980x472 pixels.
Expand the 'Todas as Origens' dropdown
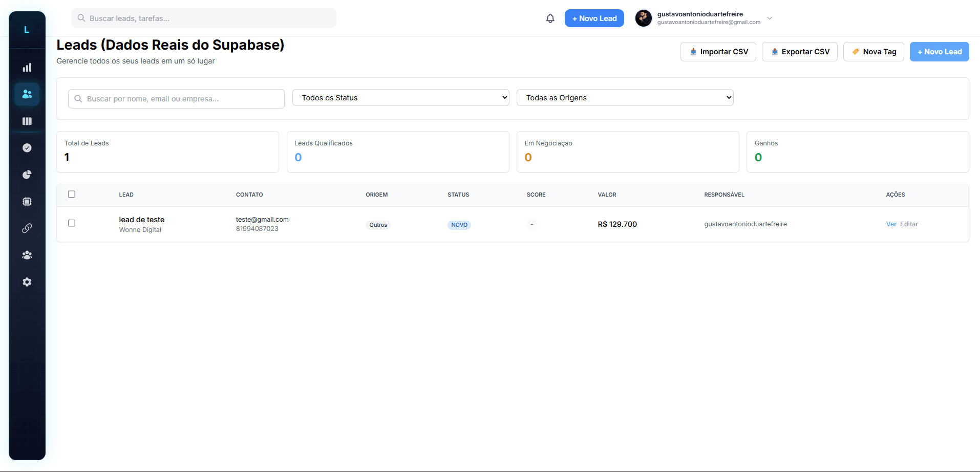tap(625, 98)
